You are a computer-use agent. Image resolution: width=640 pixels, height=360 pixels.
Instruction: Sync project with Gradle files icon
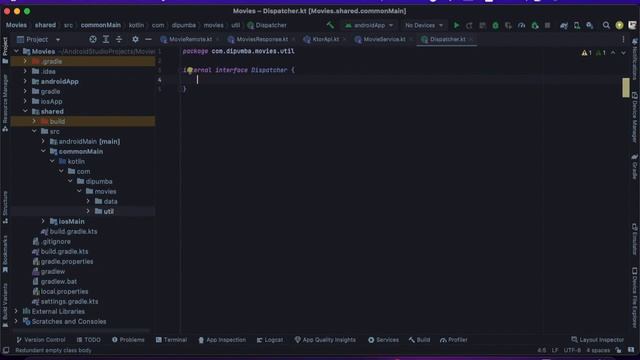[x=564, y=25]
